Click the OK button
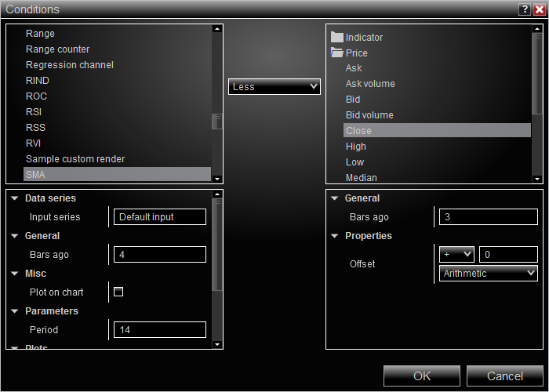The width and height of the screenshot is (549, 392). 422,376
